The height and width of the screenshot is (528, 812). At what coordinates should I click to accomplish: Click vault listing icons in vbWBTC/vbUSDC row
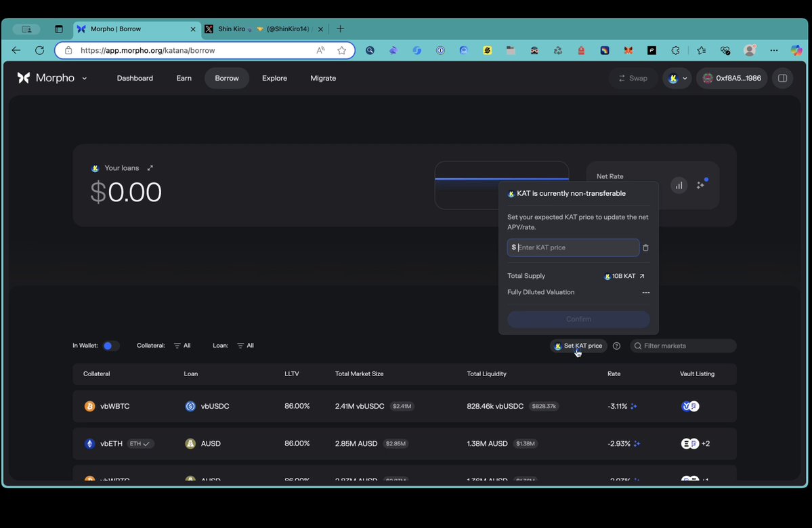point(690,406)
